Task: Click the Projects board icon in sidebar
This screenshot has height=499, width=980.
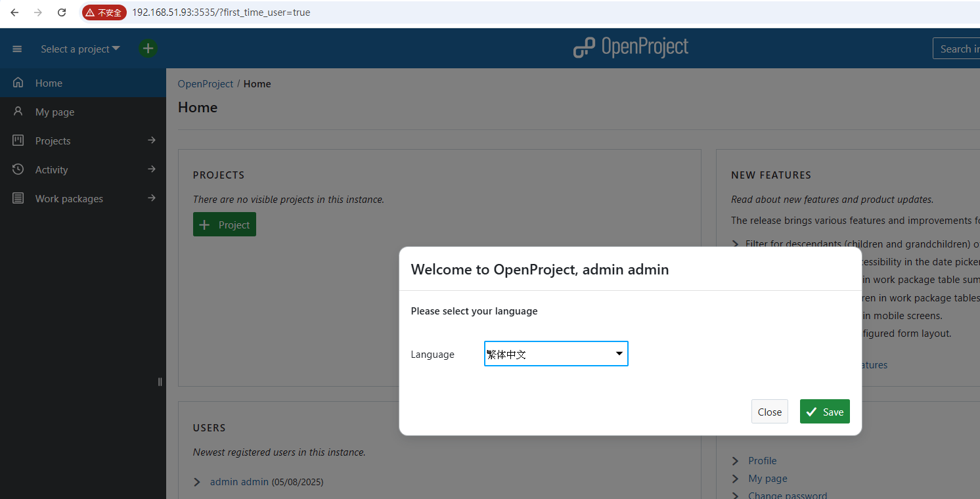Action: point(18,141)
